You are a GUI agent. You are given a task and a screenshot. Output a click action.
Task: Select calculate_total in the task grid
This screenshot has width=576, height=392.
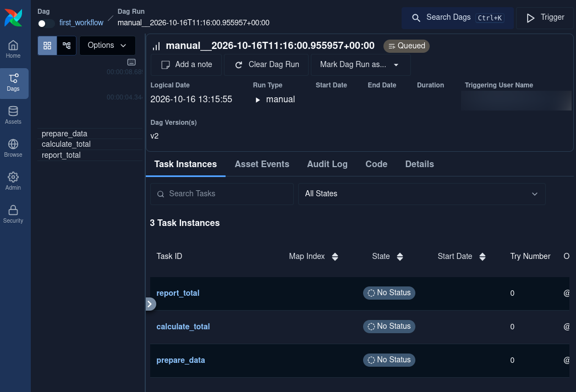click(66, 144)
